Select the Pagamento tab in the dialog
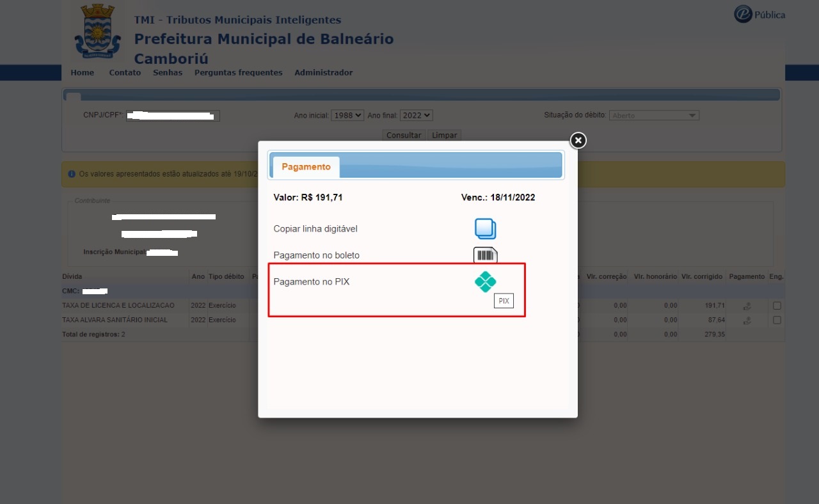Screen dimensions: 819x504 306,167
